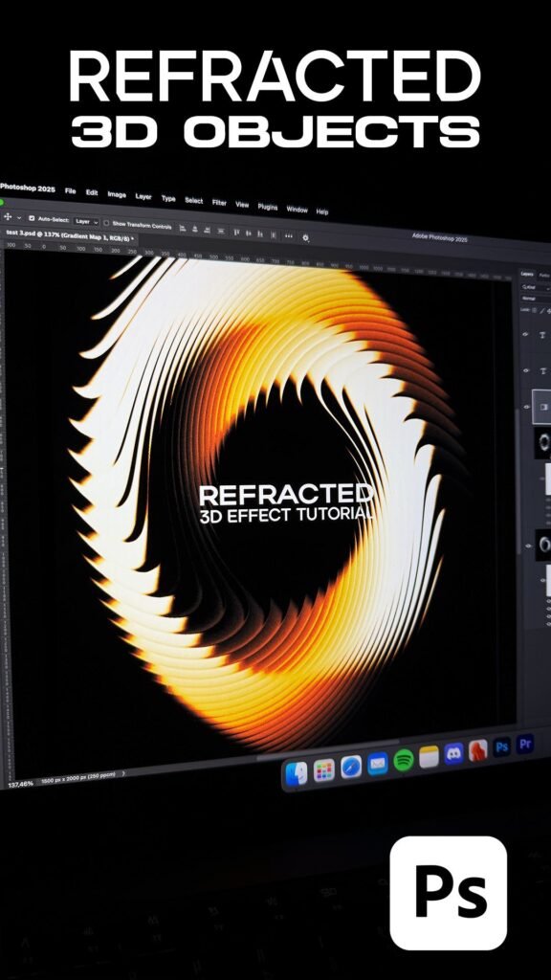This screenshot has height=980, width=551.
Task: Click the align and distribute more options ellipsis
Action: pos(289,236)
